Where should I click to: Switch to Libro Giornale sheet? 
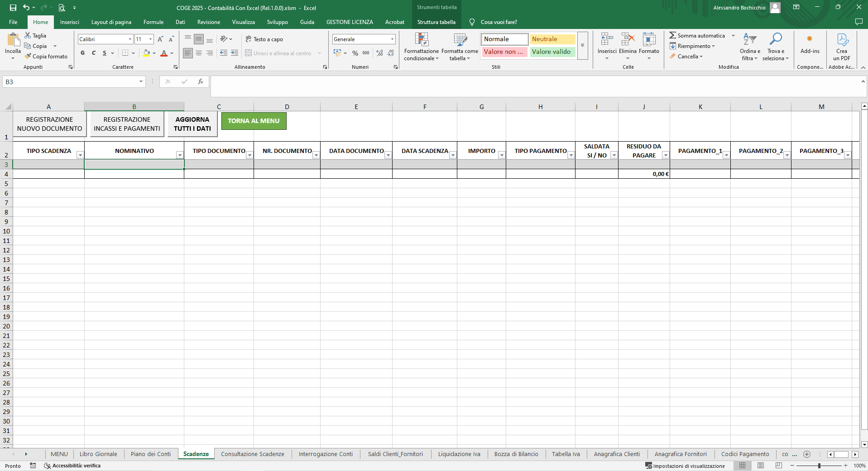click(x=98, y=454)
